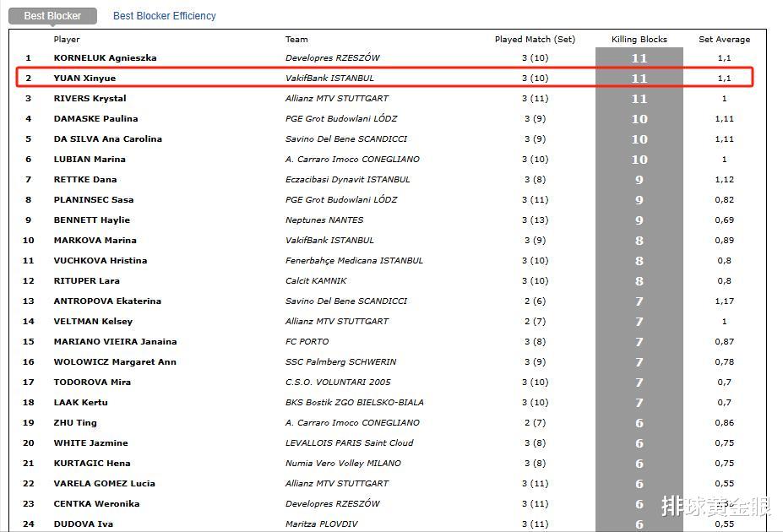This screenshot has height=532, width=783.
Task: Open player DA SILVA Ana Carolina
Action: click(108, 138)
